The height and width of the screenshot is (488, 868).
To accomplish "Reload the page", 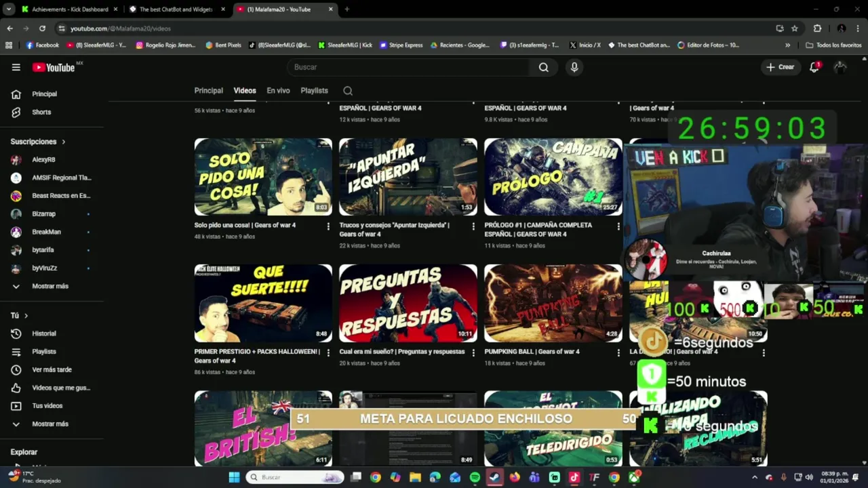I will [42, 28].
